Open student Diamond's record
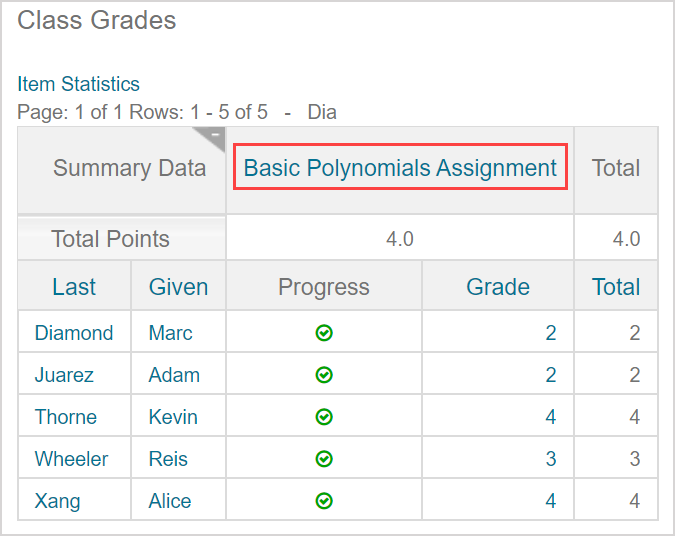675x536 pixels. click(74, 333)
